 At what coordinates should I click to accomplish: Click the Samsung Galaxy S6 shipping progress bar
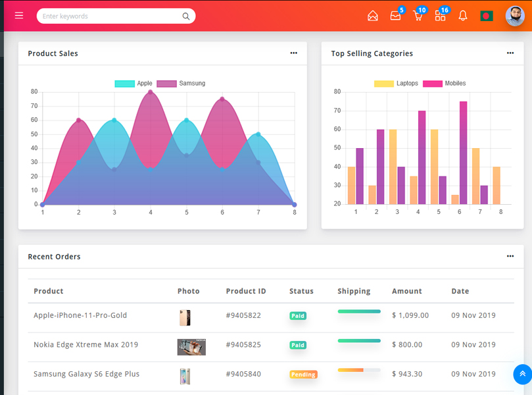[359, 370]
